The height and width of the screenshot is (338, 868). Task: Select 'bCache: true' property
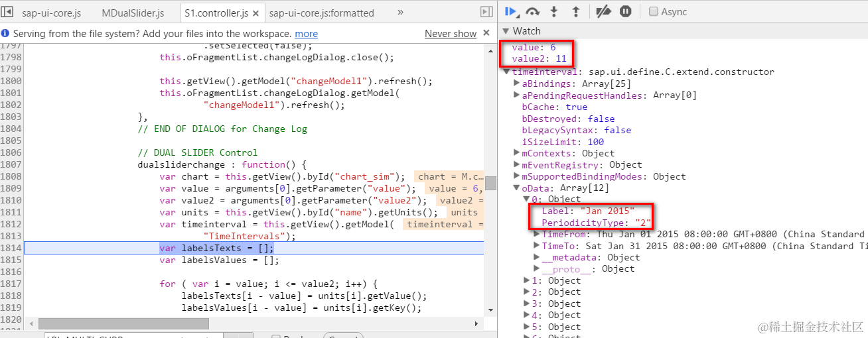[555, 107]
